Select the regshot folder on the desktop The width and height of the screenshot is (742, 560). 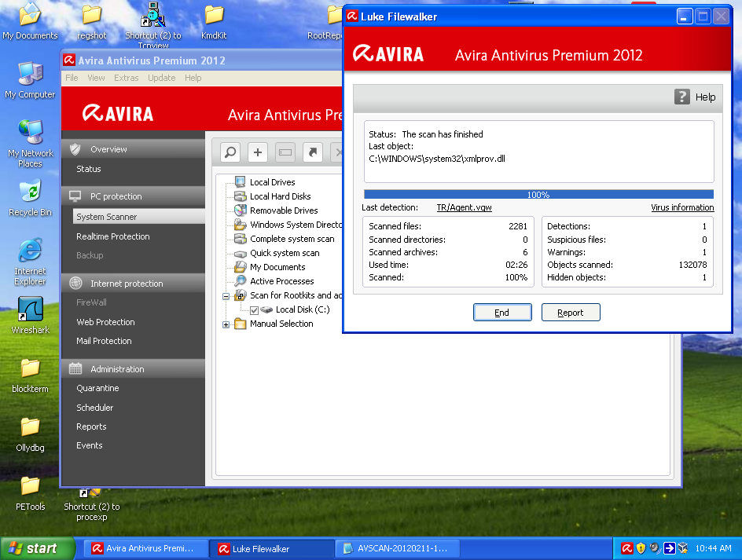tap(91, 21)
